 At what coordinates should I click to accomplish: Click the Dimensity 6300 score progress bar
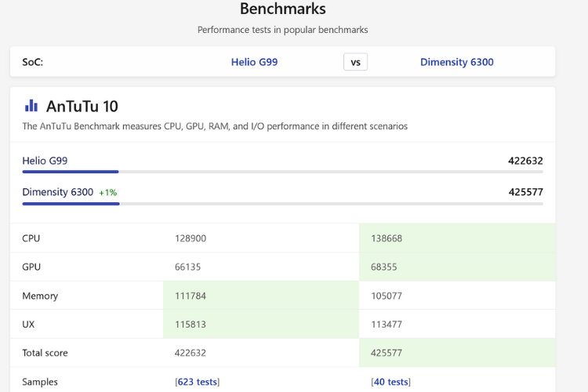point(282,204)
